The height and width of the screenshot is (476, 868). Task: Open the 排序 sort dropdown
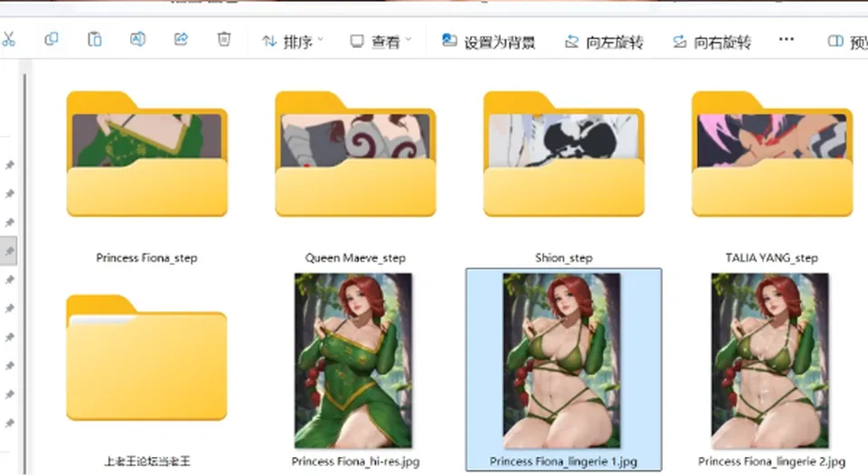(x=292, y=42)
